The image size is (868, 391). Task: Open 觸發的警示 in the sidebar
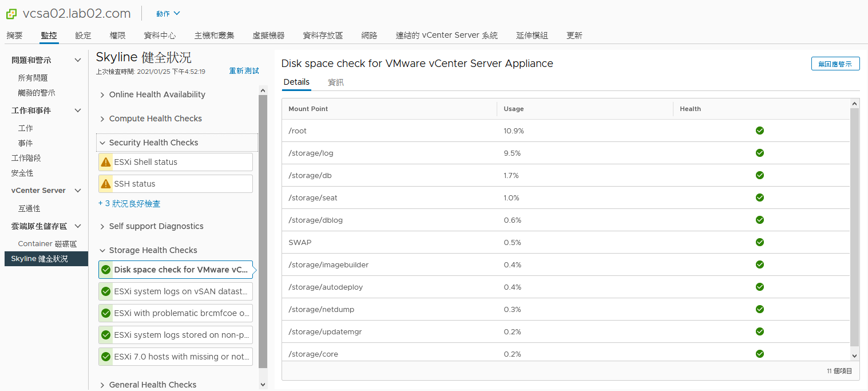click(x=37, y=93)
